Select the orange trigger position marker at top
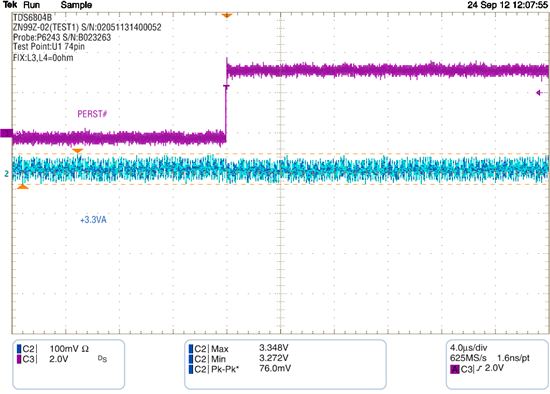 click(227, 16)
